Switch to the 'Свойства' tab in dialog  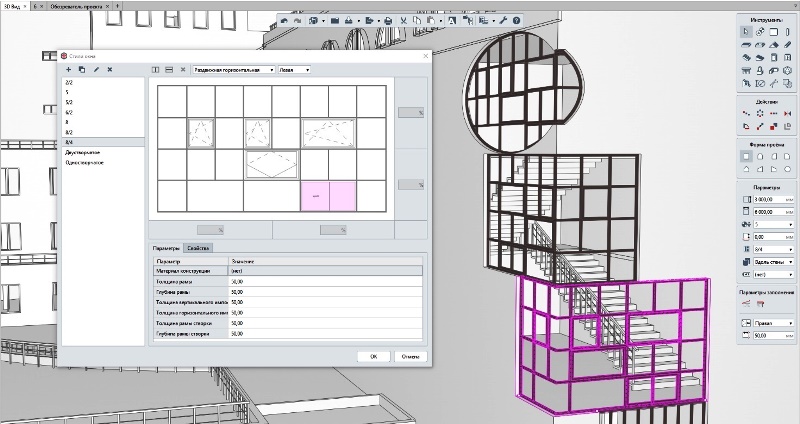point(198,248)
